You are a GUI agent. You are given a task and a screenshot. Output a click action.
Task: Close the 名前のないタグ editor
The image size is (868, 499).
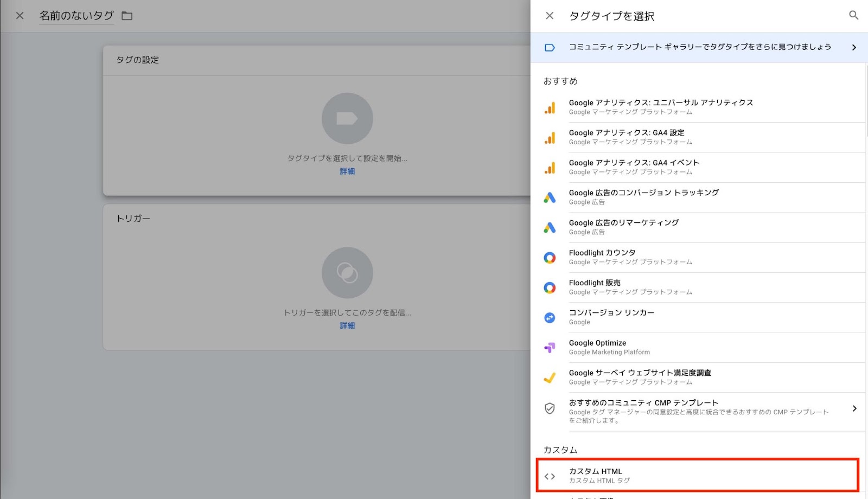(20, 16)
